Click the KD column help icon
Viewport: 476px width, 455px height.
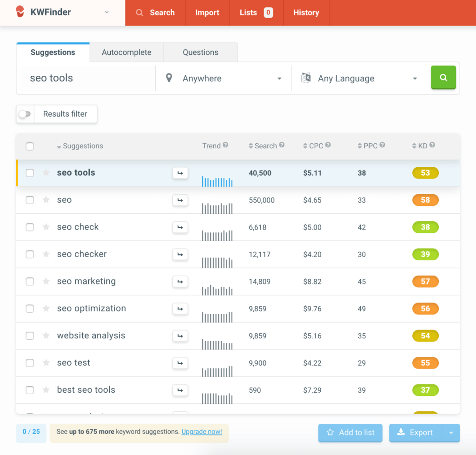(x=433, y=145)
